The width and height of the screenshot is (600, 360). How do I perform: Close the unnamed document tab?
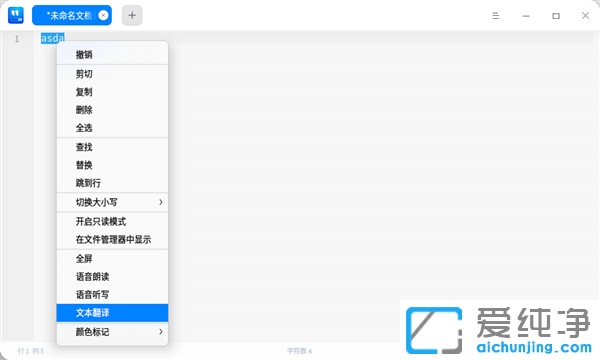[x=103, y=15]
